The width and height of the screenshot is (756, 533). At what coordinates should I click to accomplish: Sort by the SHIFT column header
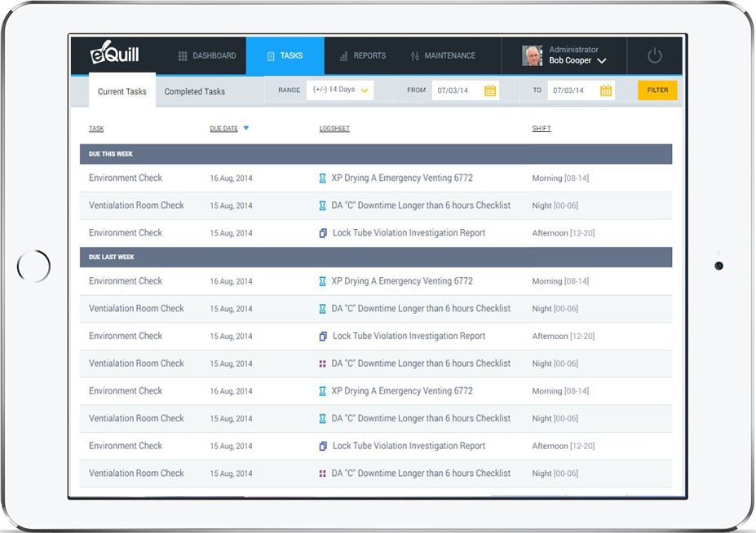541,128
